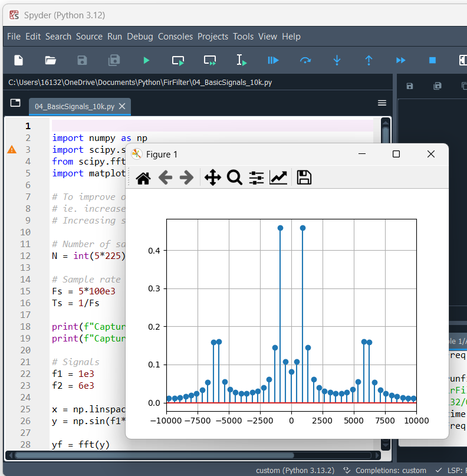Open the Edit menu
The image size is (467, 476).
click(x=33, y=37)
